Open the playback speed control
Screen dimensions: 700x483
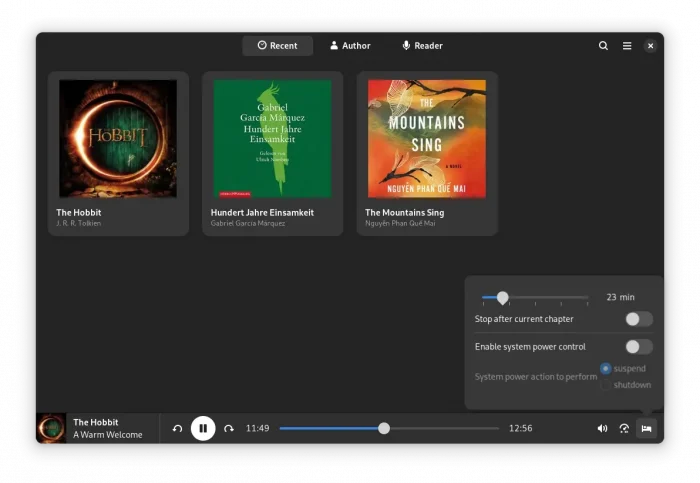click(624, 429)
